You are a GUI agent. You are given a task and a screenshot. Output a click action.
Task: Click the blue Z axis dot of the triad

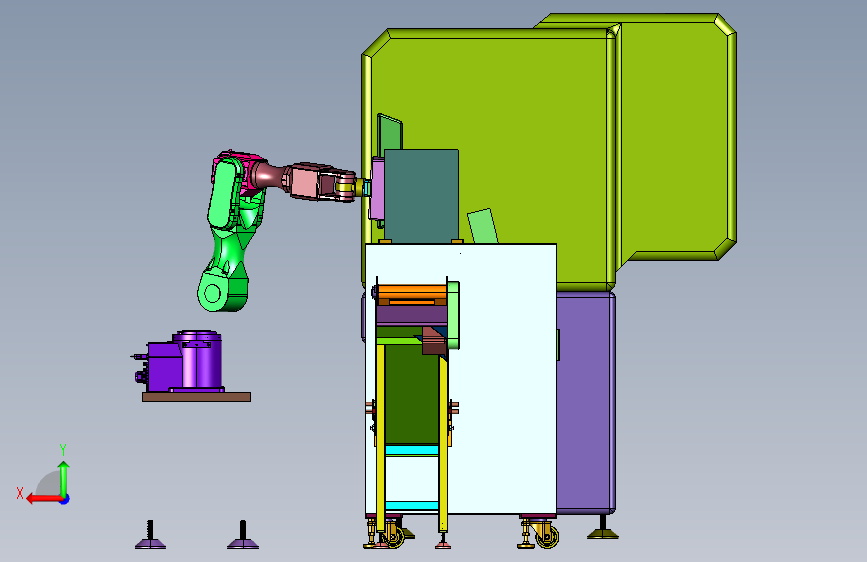pyautogui.click(x=65, y=499)
